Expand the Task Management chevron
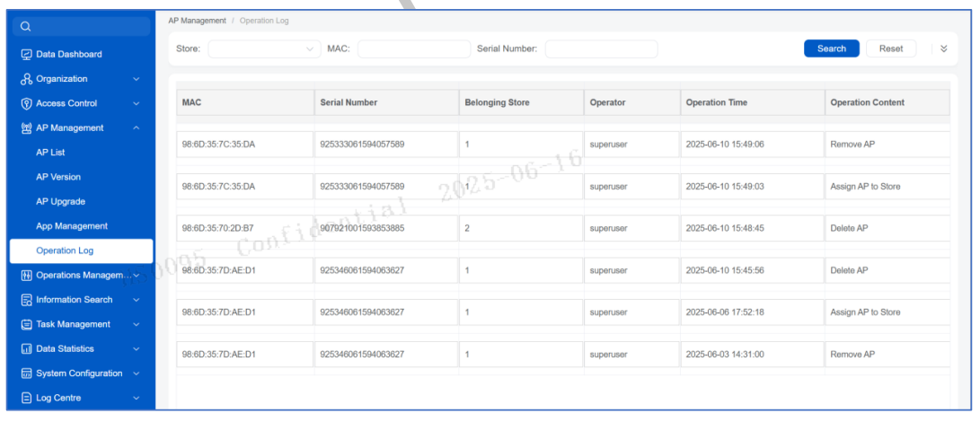980x422 pixels. click(x=137, y=324)
